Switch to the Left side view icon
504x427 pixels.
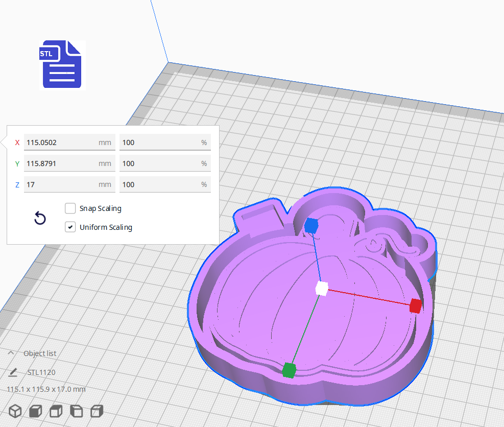[x=76, y=411]
